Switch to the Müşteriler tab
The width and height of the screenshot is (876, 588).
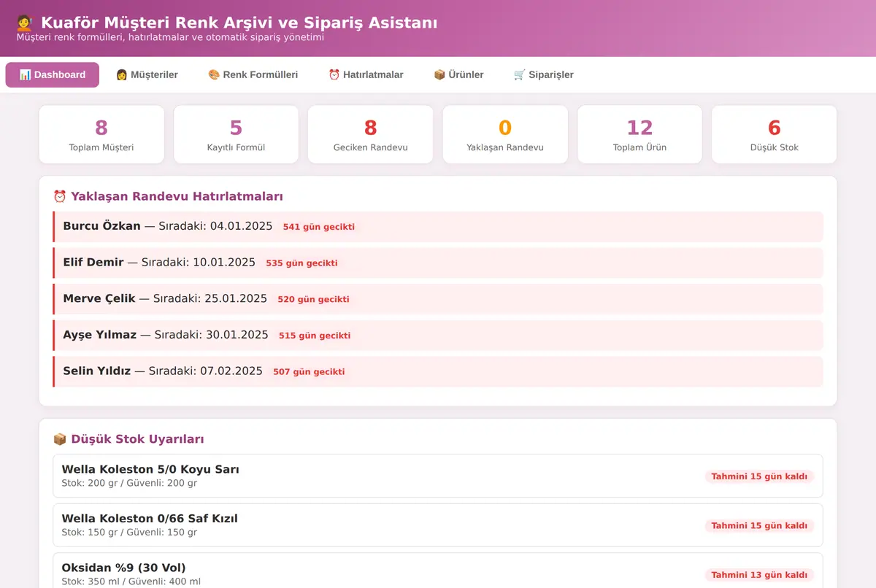147,74
